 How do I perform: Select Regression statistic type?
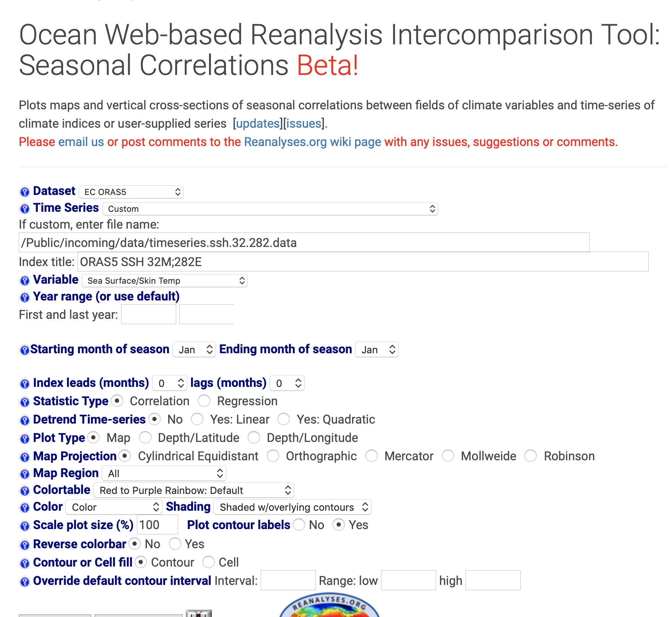click(x=204, y=401)
